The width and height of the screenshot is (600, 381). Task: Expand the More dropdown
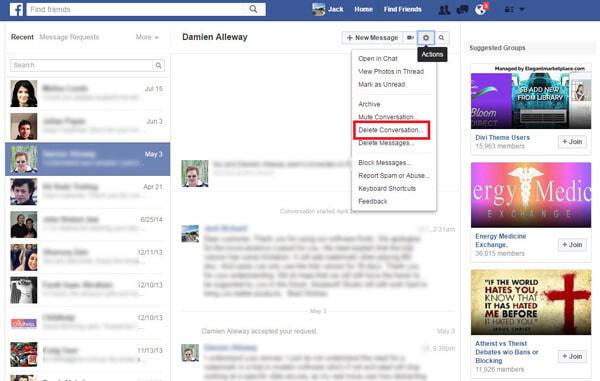click(x=147, y=37)
